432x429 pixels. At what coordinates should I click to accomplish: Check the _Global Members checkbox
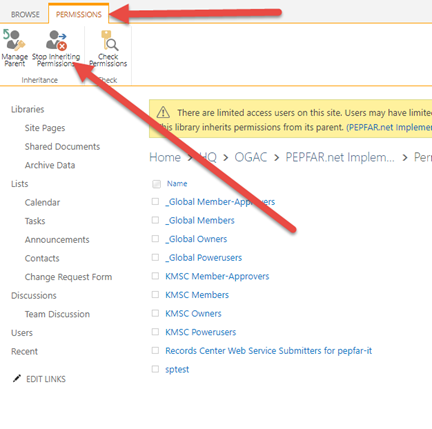(x=155, y=220)
